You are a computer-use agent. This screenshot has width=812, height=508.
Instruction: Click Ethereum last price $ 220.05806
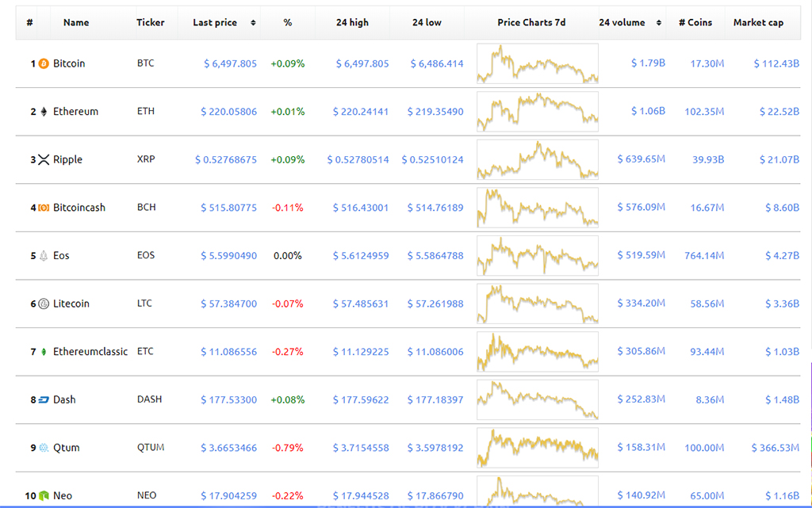229,112
